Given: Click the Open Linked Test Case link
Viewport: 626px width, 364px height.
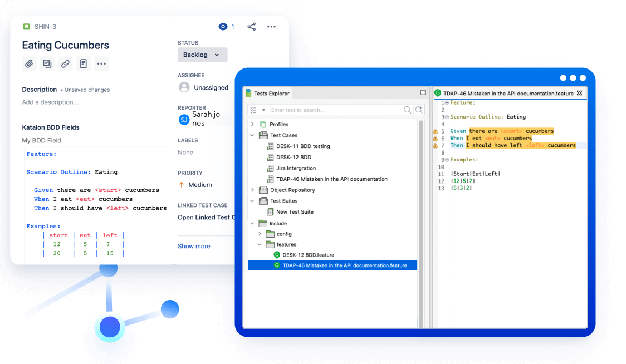Looking at the screenshot, I should 207,218.
